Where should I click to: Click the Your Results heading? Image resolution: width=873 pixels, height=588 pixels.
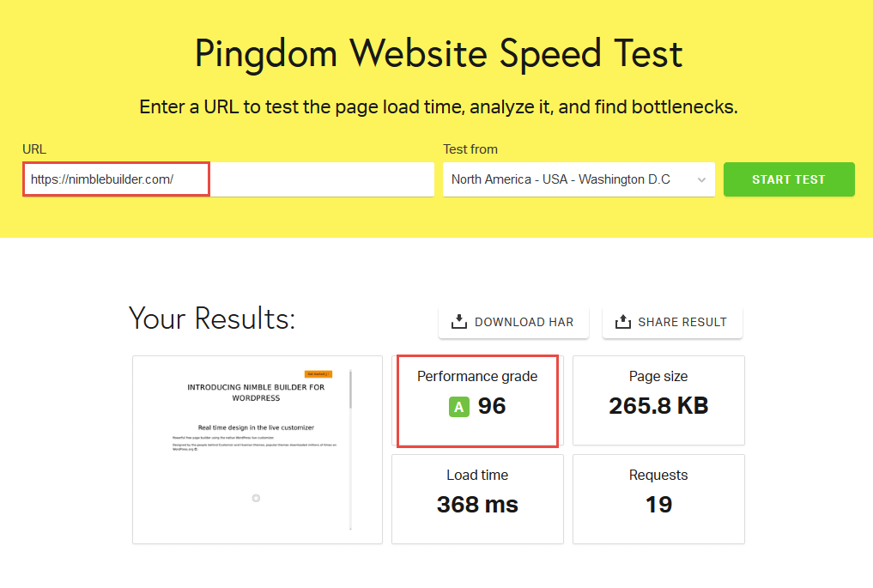(211, 318)
